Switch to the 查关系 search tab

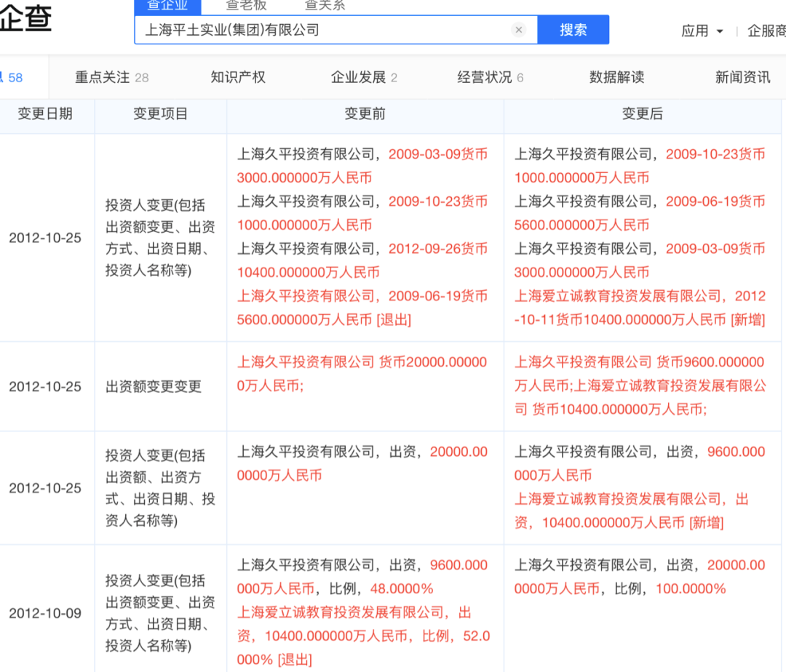tap(325, 6)
